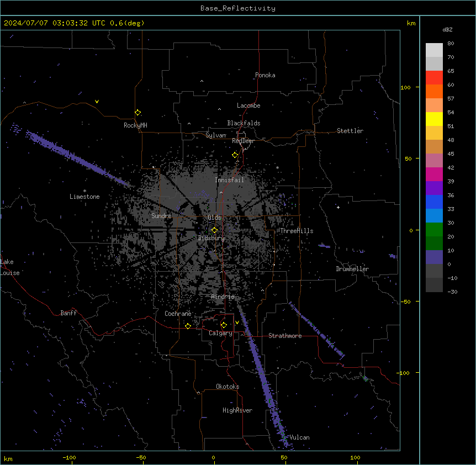This screenshot has width=476, height=465.
Task: Click the Innisfail city label
Action: point(229,180)
